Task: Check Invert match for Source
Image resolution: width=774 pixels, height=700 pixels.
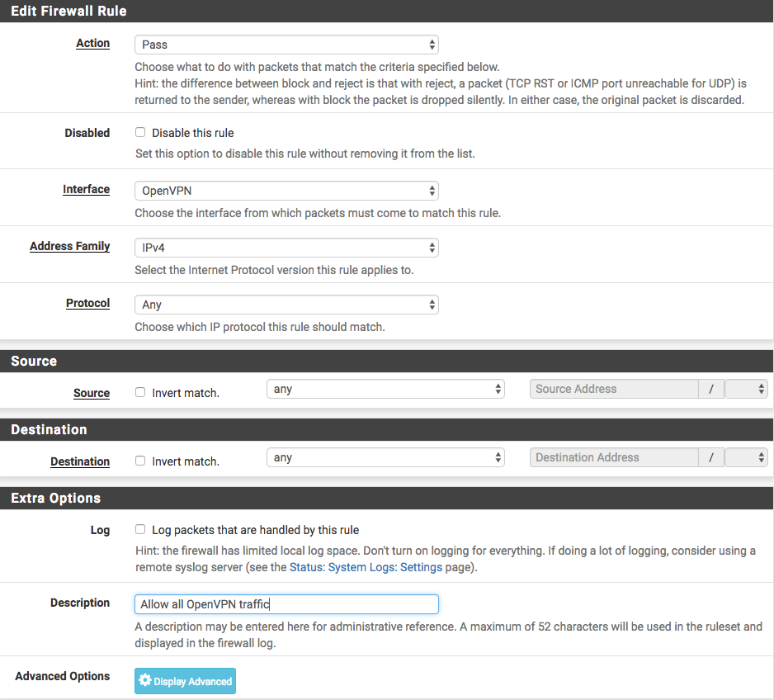Action: (140, 393)
